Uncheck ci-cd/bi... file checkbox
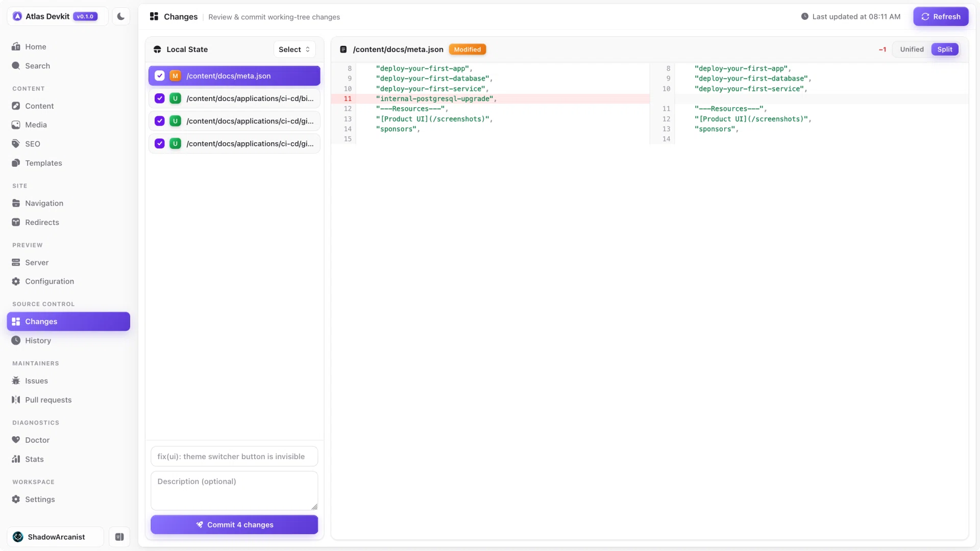The image size is (980, 551). tap(160, 98)
